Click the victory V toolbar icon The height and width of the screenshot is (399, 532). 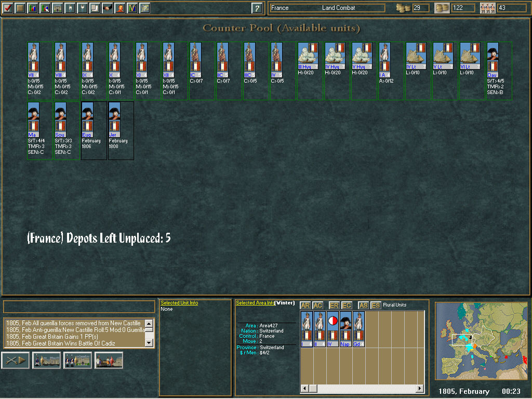click(x=132, y=8)
